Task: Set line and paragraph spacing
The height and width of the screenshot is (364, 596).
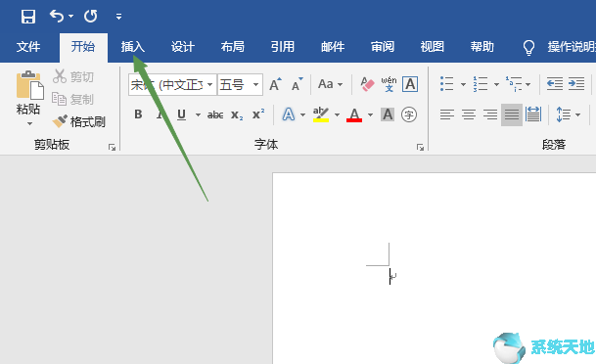Action: 564,114
